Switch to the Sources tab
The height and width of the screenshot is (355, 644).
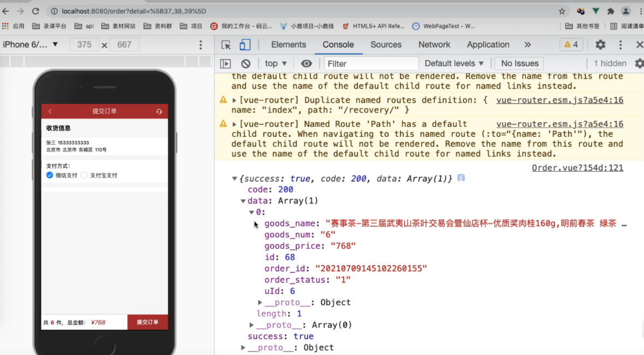386,44
